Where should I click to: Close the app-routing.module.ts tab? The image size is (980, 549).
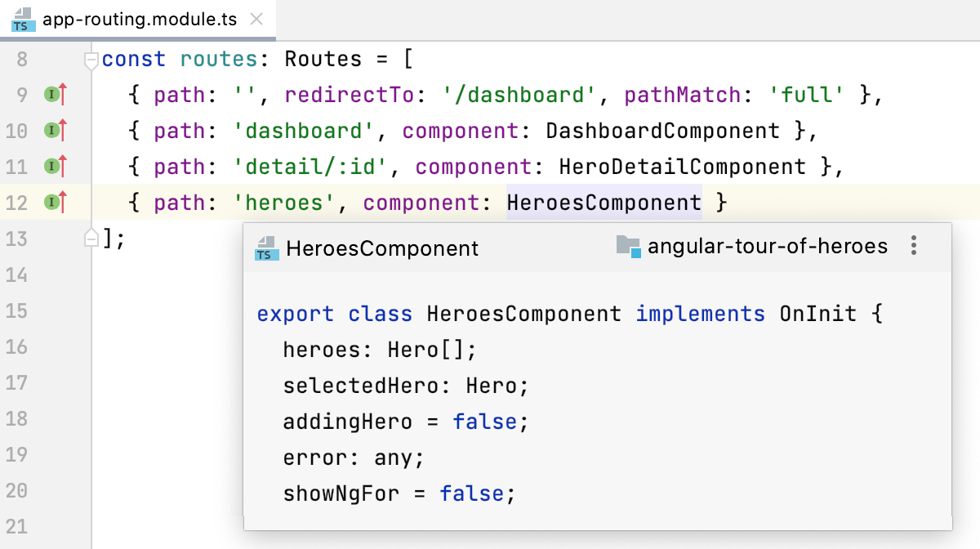tap(256, 20)
